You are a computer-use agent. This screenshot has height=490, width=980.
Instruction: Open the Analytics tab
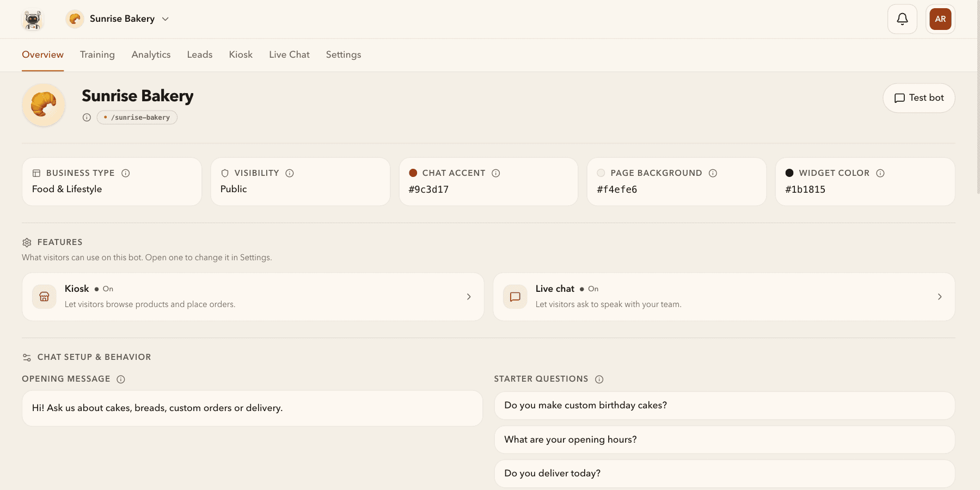pyautogui.click(x=151, y=54)
